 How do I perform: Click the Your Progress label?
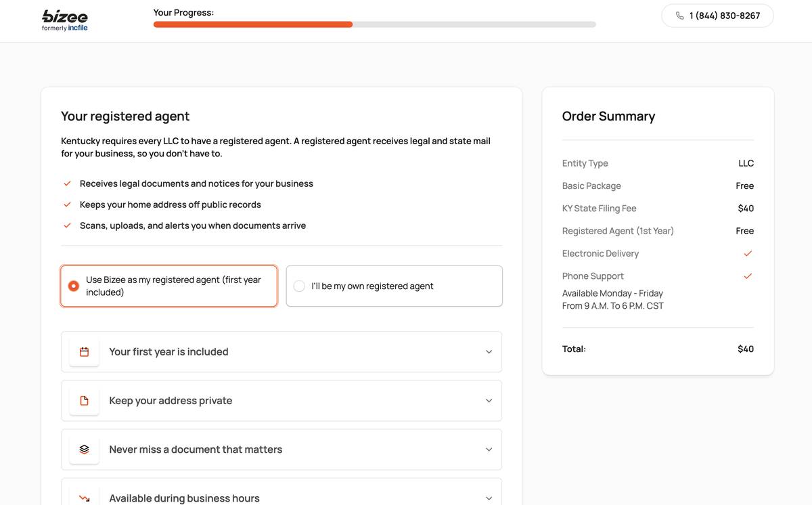tap(183, 12)
